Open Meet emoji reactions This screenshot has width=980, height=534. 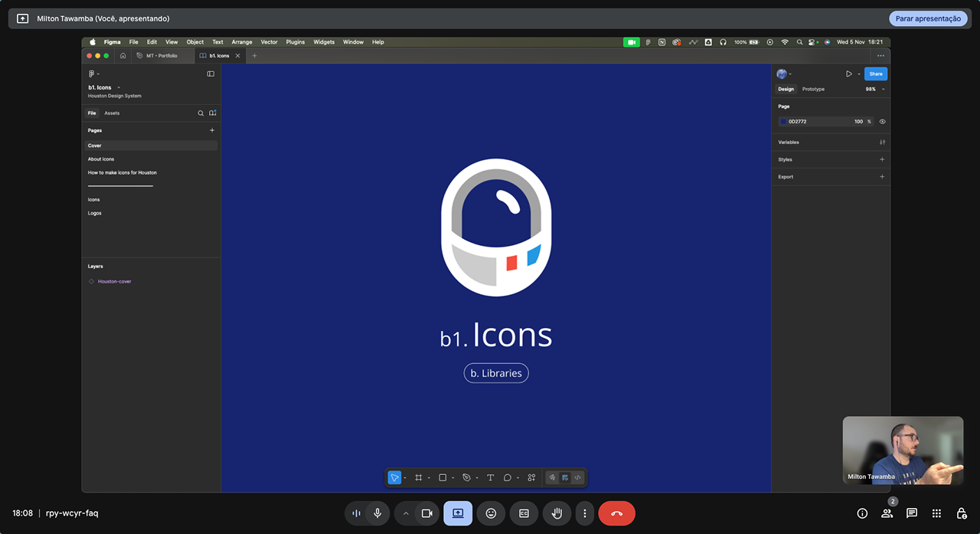coord(491,513)
